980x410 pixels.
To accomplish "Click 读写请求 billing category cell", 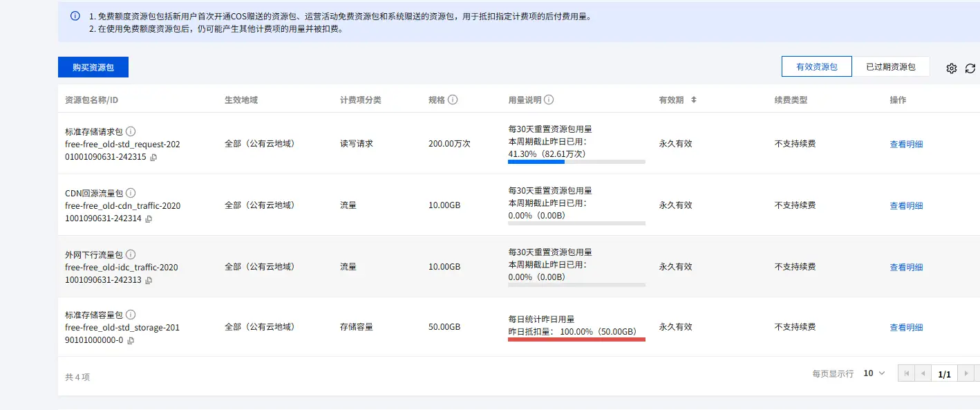I will point(357,144).
